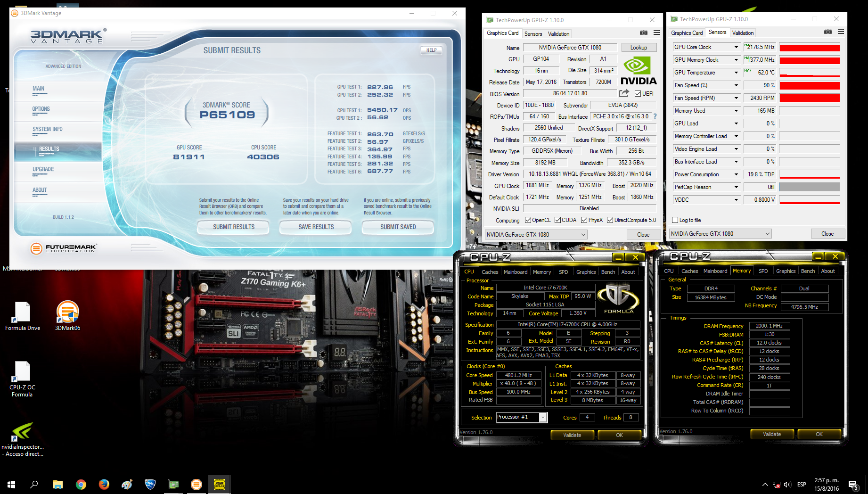The image size is (868, 494).
Task: Open GPU selector dropdown in Sensors window
Action: click(721, 234)
